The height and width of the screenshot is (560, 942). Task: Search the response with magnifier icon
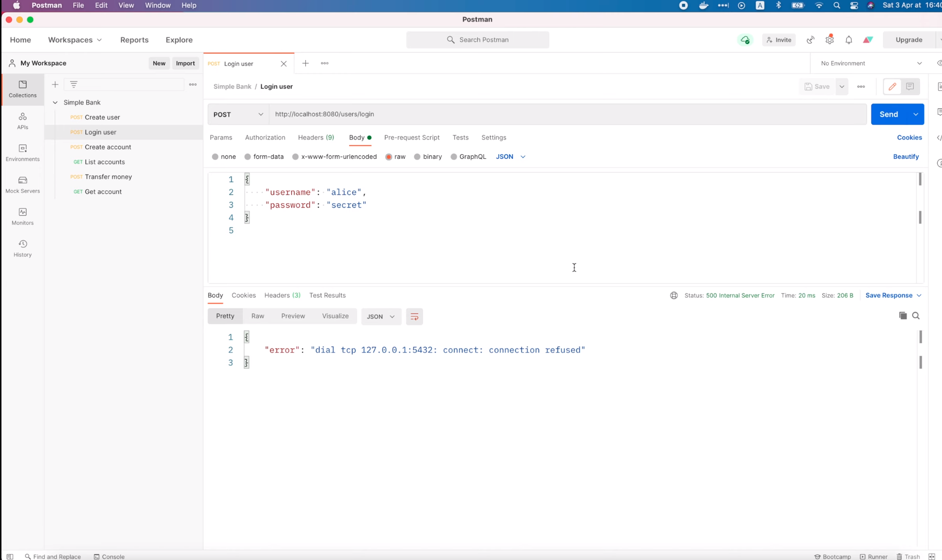(x=916, y=316)
